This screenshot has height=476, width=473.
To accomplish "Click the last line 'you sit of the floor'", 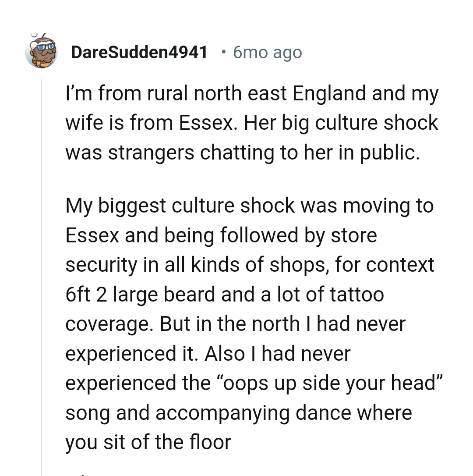I will point(148,442).
